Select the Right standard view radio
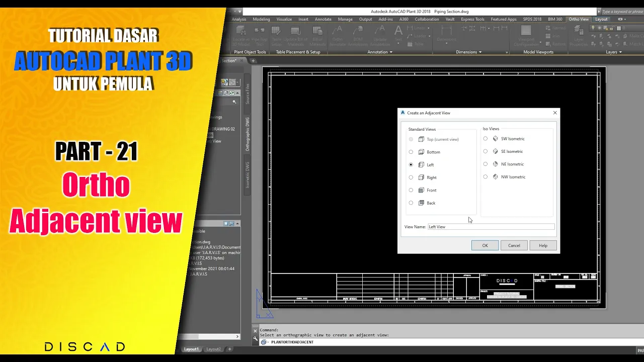The width and height of the screenshot is (644, 362). click(411, 177)
